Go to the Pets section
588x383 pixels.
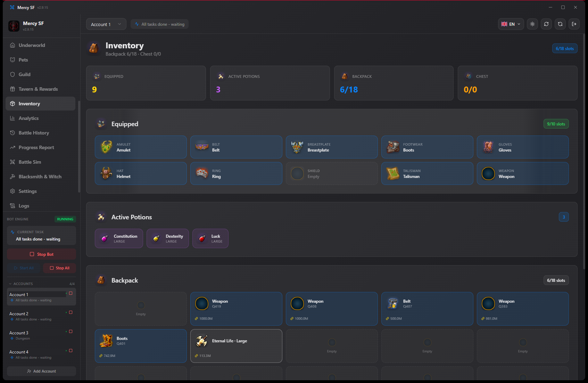pos(40,60)
